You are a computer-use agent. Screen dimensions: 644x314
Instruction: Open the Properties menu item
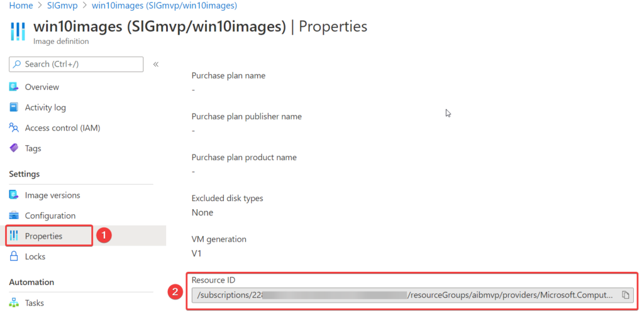(43, 236)
